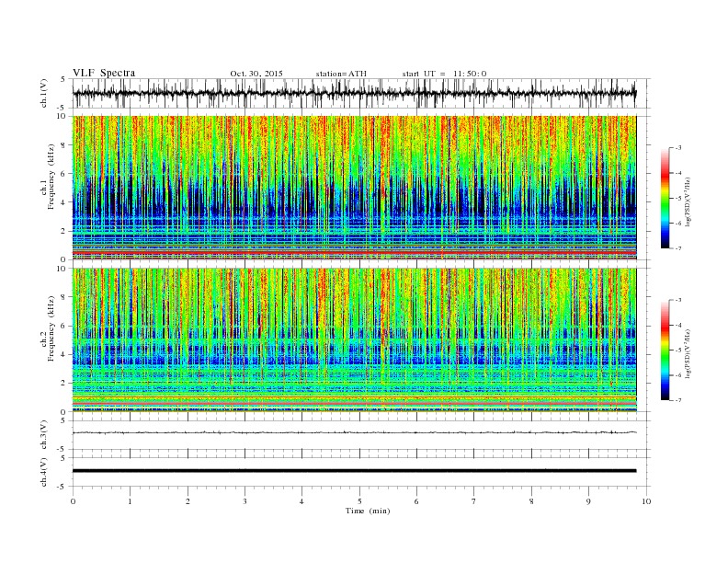Click the ch.3 voltage trace line
728x563 pixels.
click(x=355, y=432)
